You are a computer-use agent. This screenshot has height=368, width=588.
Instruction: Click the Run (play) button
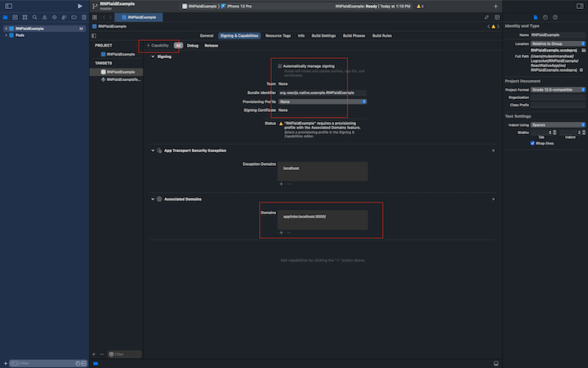(x=79, y=6)
